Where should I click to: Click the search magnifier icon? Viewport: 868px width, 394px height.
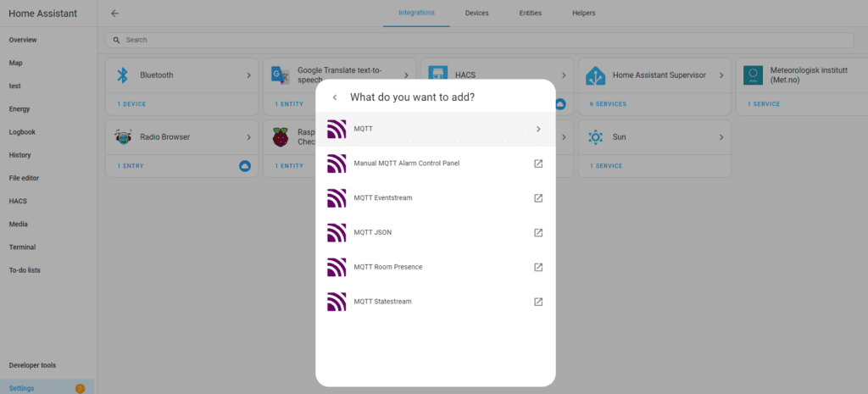coord(116,41)
